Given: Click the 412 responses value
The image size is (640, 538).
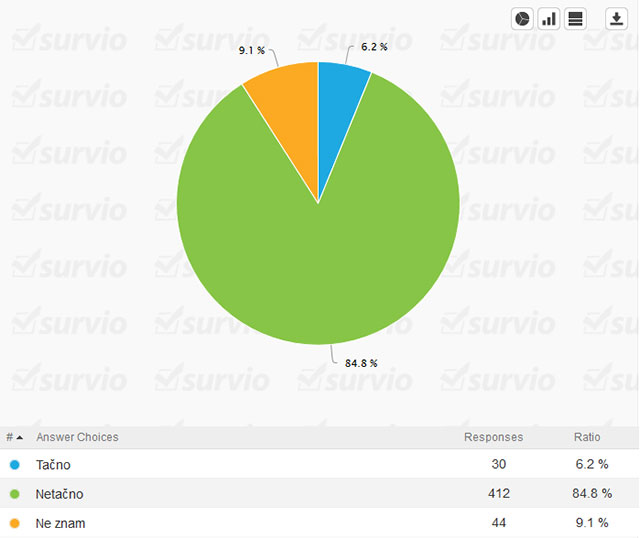Looking at the screenshot, I should (498, 494).
